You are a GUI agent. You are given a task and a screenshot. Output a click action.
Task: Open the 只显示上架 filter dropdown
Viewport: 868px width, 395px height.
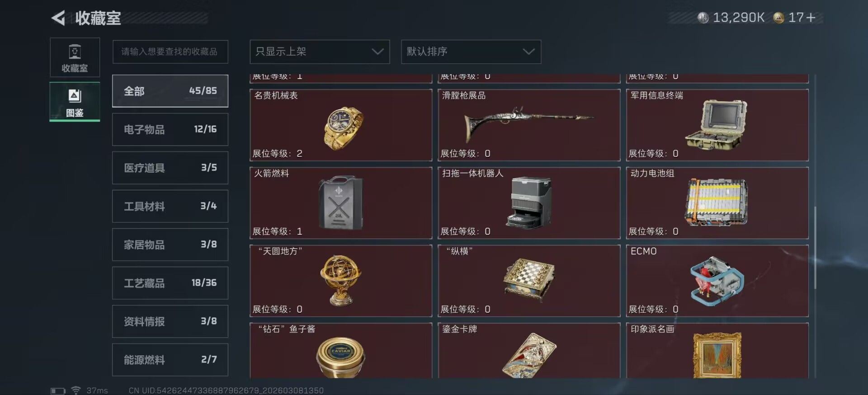(x=320, y=52)
